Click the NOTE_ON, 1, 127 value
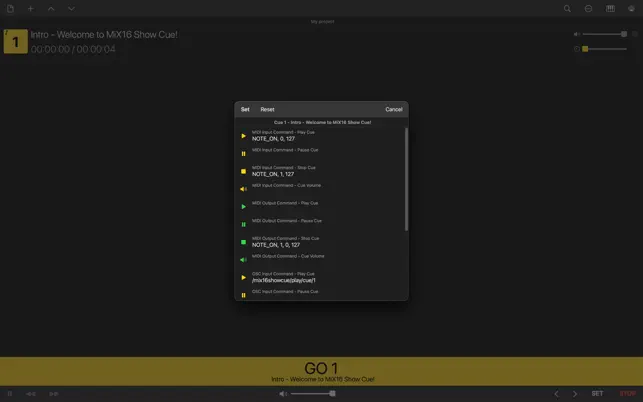This screenshot has height=402, width=643. tap(273, 174)
